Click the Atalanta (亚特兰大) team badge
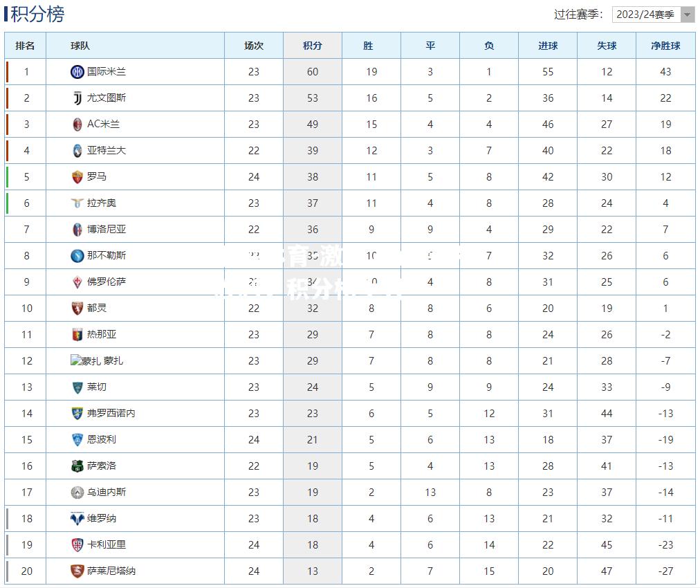 pos(77,151)
